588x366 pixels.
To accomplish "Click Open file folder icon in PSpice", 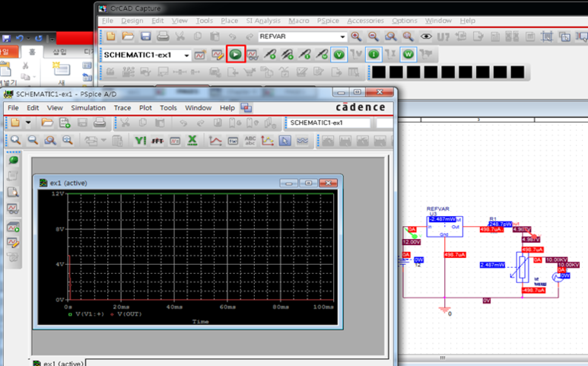I will coord(47,123).
